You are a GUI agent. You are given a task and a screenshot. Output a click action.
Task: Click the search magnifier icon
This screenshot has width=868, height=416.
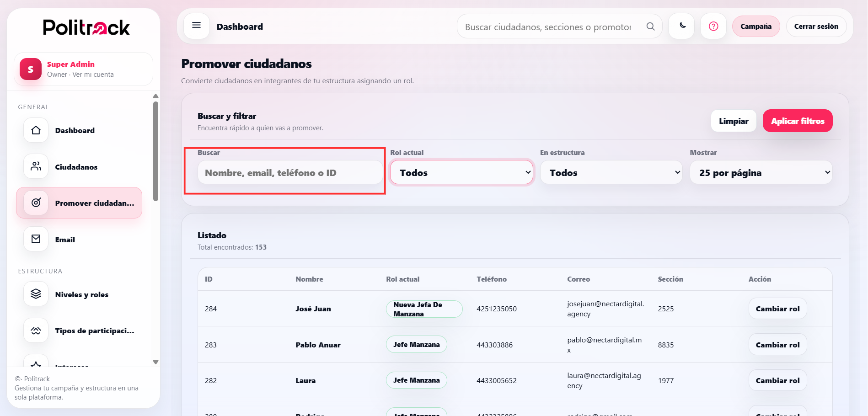pyautogui.click(x=650, y=27)
